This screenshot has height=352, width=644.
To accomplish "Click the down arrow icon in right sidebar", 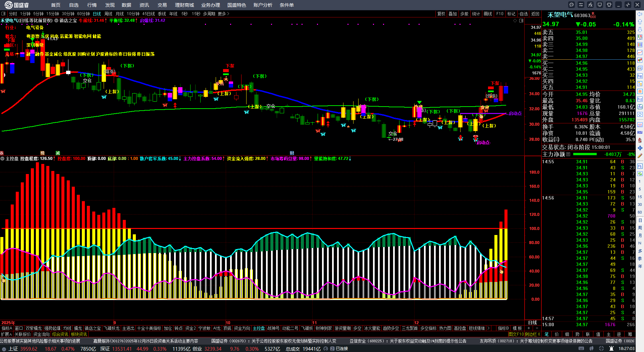I will (x=640, y=30).
